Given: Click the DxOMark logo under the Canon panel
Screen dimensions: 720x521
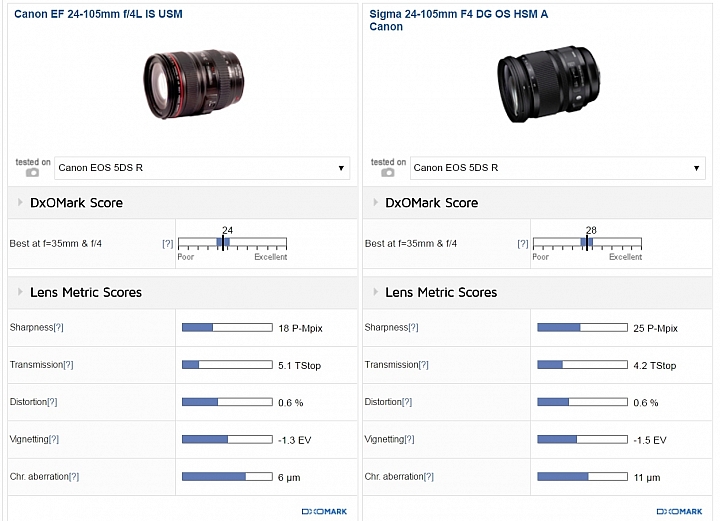Looking at the screenshot, I should point(324,511).
